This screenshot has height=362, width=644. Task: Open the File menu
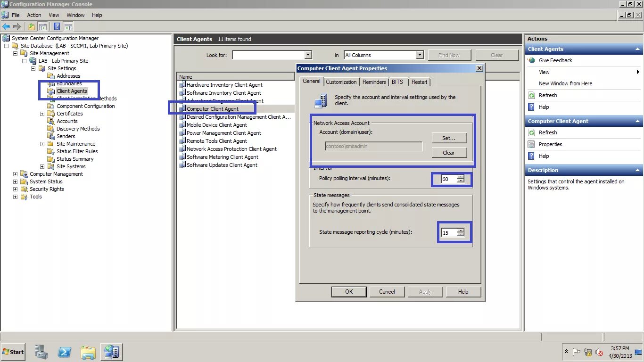(x=16, y=15)
